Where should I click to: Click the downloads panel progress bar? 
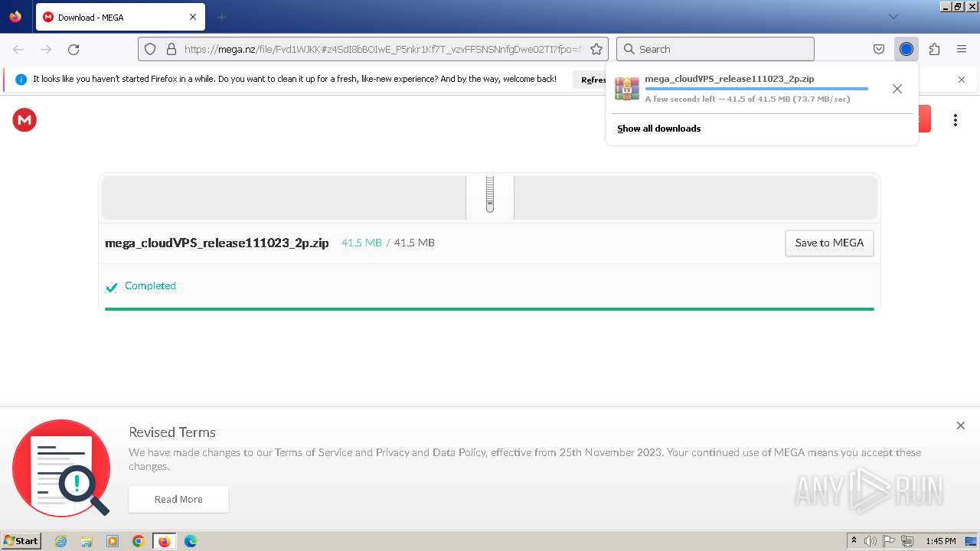pos(756,89)
